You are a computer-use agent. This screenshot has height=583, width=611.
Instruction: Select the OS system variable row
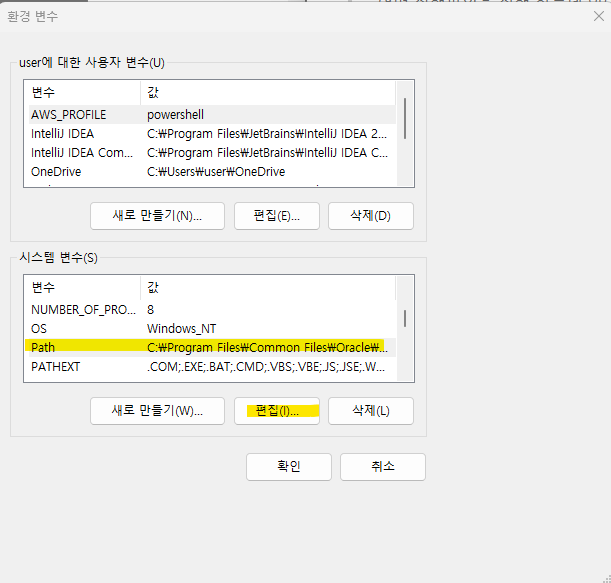(212, 329)
